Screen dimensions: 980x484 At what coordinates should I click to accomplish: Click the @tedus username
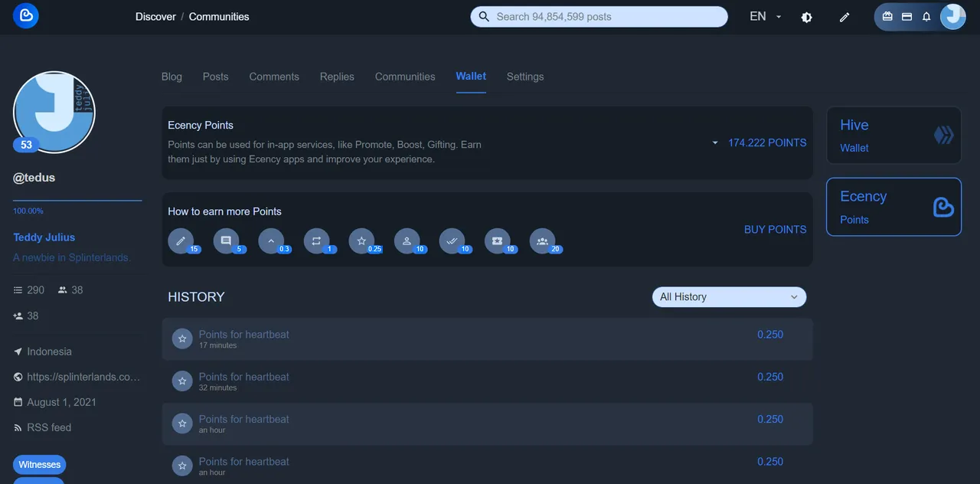[34, 178]
